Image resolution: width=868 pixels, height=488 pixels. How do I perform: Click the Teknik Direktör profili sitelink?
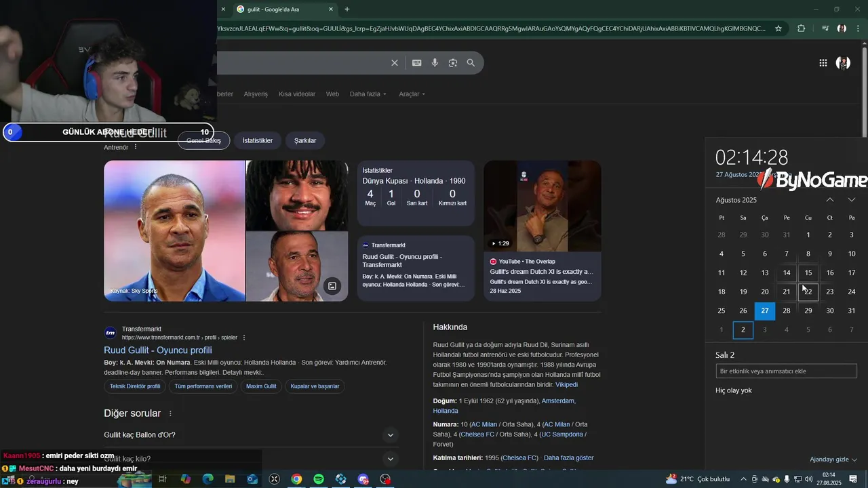[x=135, y=386]
